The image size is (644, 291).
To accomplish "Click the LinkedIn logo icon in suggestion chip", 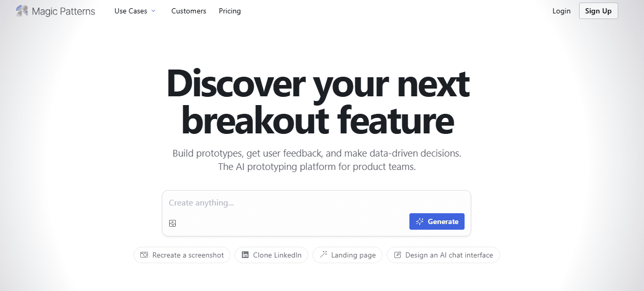I will click(x=245, y=255).
